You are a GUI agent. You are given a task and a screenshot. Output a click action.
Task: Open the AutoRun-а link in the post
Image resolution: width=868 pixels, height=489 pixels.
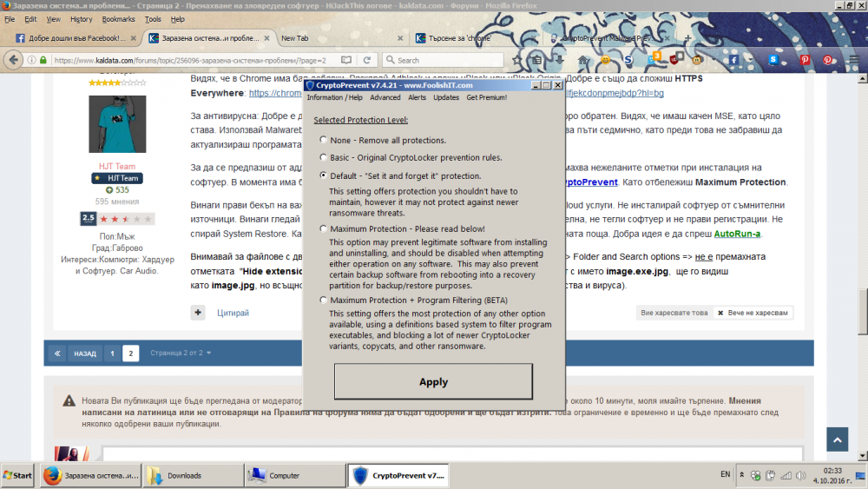[x=737, y=234]
